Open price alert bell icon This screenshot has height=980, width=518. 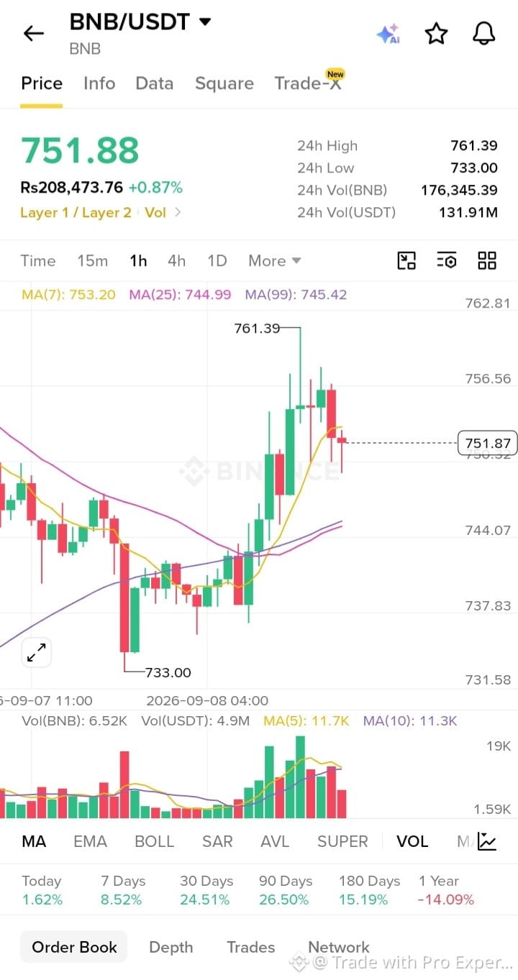tap(483, 34)
